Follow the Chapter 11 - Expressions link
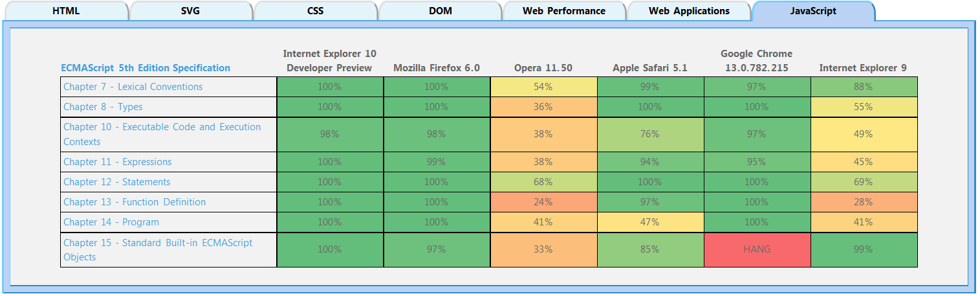 [117, 162]
